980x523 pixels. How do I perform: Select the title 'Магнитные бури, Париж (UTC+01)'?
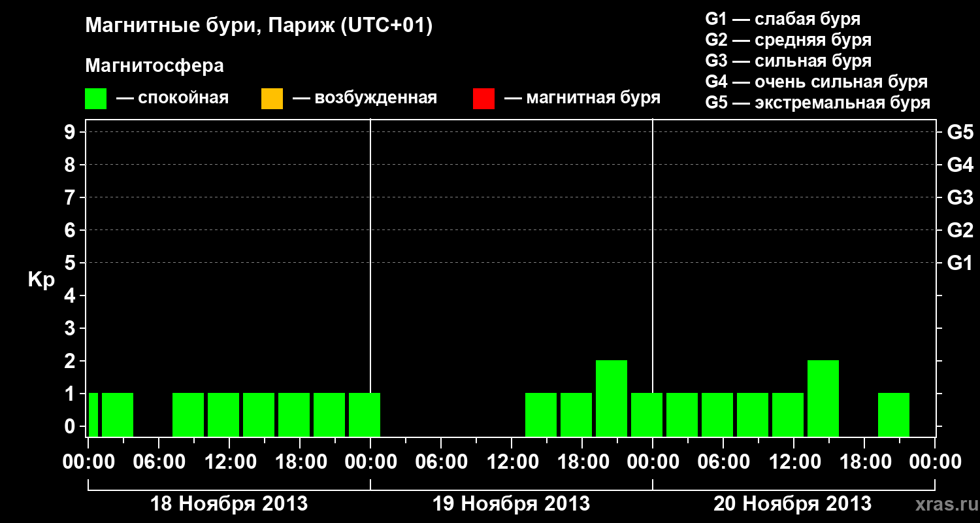259,27
